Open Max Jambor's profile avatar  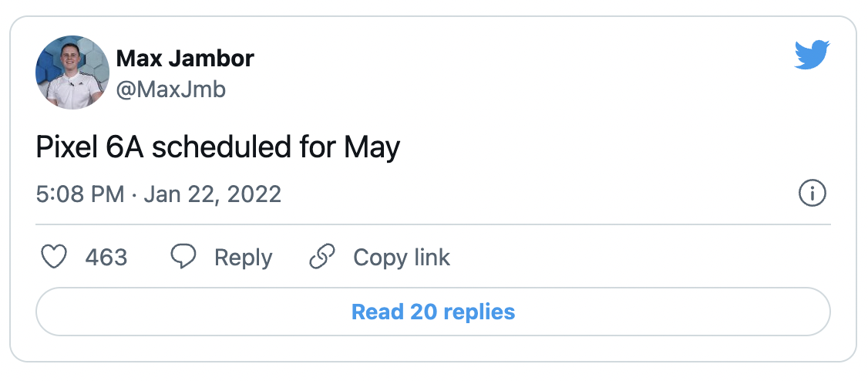point(69,70)
